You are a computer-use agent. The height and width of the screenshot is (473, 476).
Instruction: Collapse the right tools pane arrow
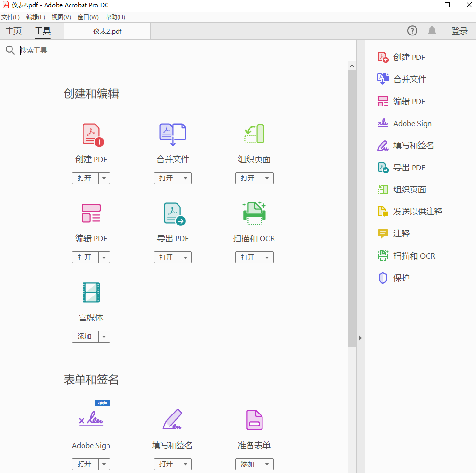click(x=360, y=338)
